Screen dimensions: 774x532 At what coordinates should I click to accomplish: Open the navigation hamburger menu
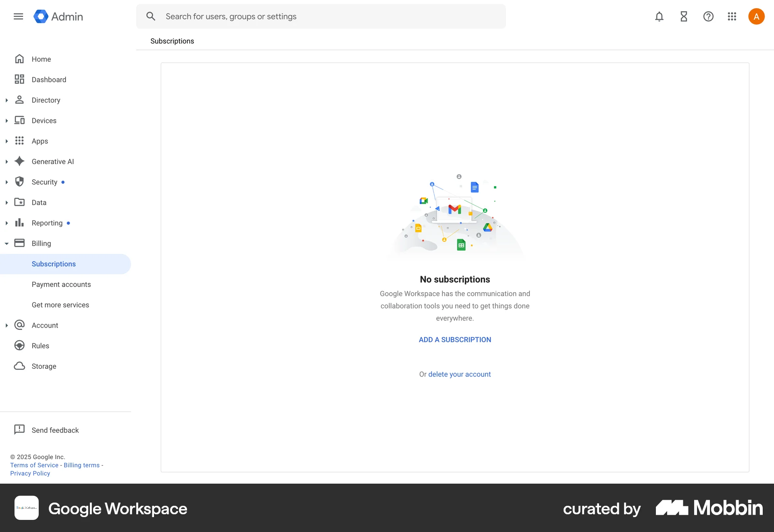pos(18,17)
